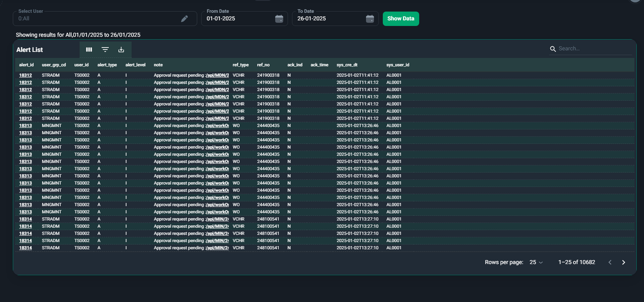The width and height of the screenshot is (644, 302).
Task: Click the Alert List title
Action: coord(30,50)
